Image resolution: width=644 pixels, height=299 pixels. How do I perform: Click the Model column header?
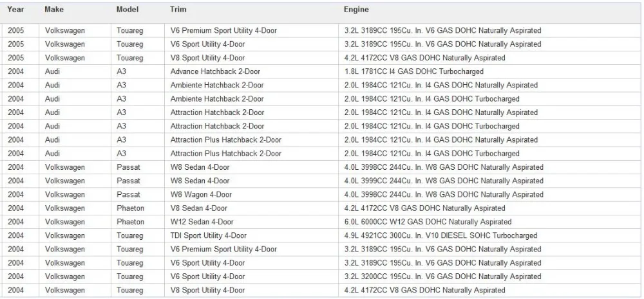[128, 10]
